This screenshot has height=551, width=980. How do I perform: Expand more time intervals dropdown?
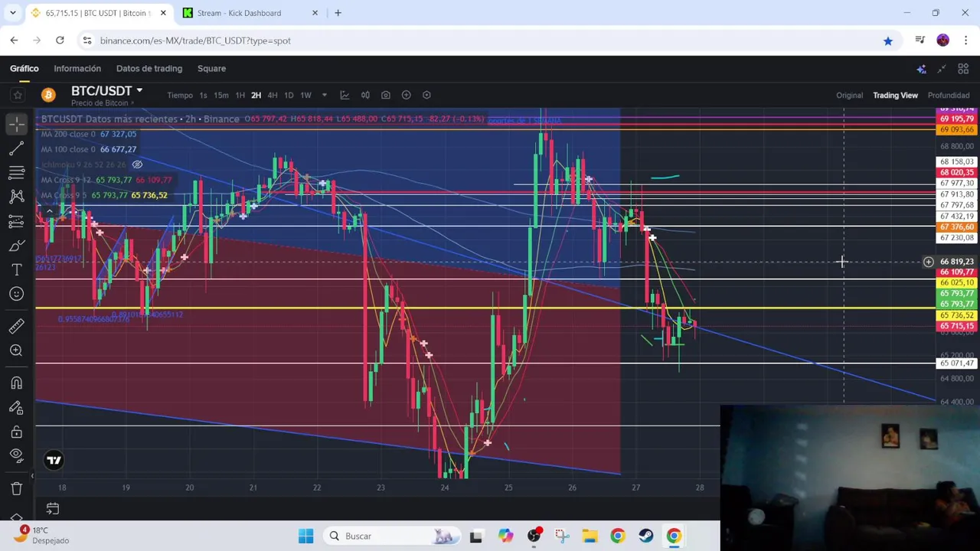click(325, 95)
